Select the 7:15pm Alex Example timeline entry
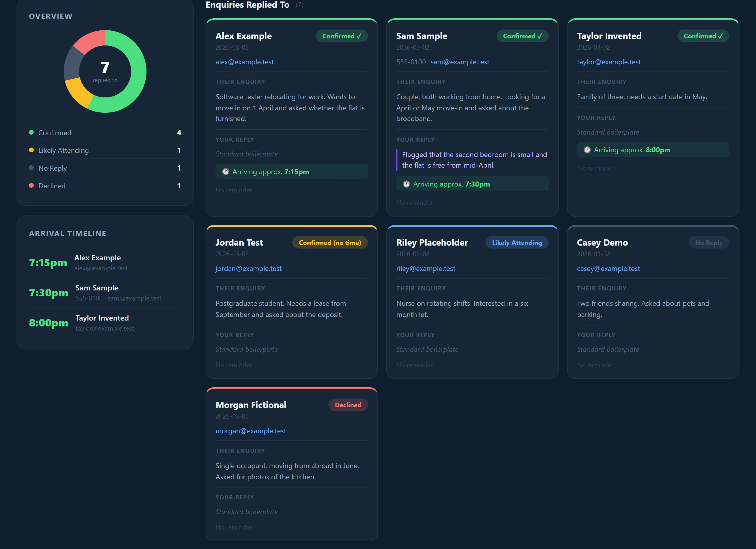 pyautogui.click(x=105, y=262)
